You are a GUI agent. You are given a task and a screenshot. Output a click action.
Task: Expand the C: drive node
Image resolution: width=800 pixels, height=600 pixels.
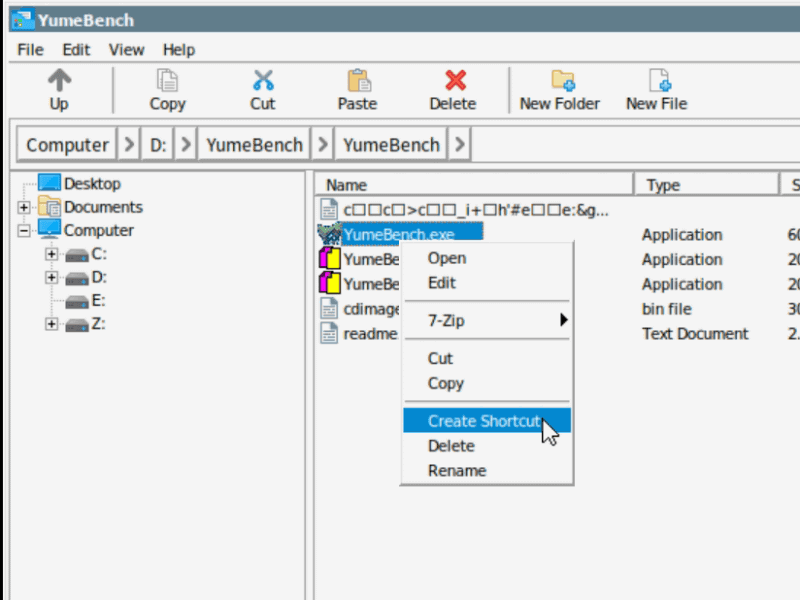coord(51,254)
